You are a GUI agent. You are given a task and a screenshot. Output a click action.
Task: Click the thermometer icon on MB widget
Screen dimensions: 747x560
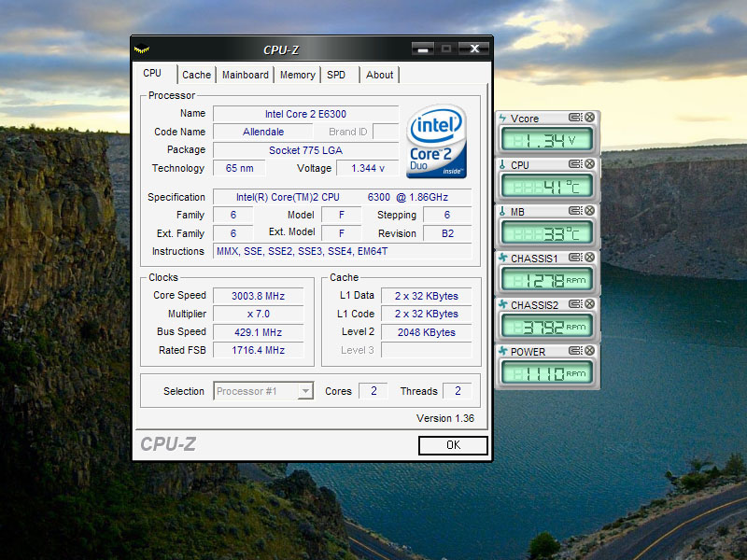(x=502, y=212)
